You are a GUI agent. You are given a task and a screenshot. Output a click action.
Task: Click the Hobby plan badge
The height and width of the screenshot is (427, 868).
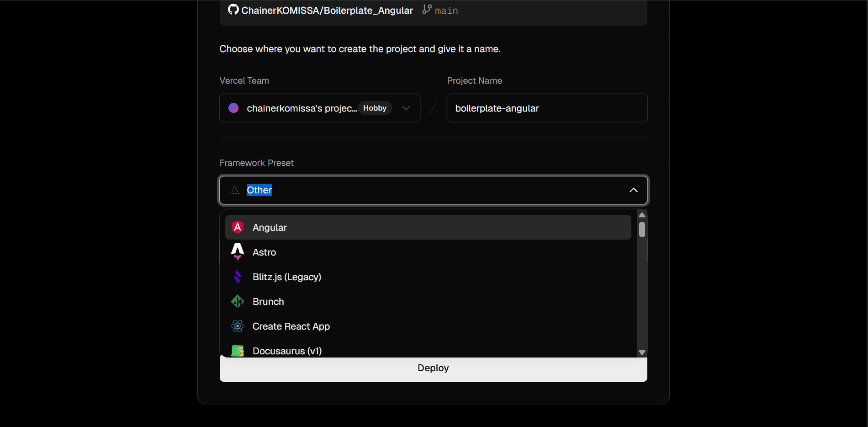click(375, 108)
